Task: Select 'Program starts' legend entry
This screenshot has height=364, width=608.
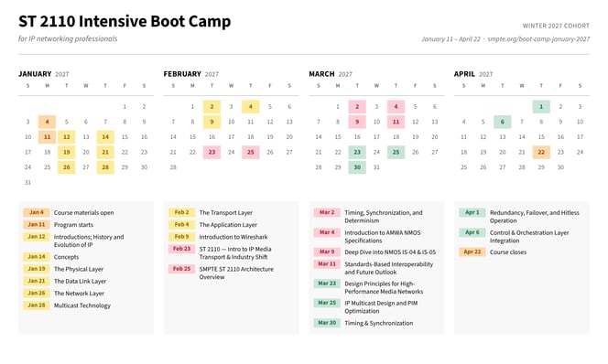Action: pos(73,225)
